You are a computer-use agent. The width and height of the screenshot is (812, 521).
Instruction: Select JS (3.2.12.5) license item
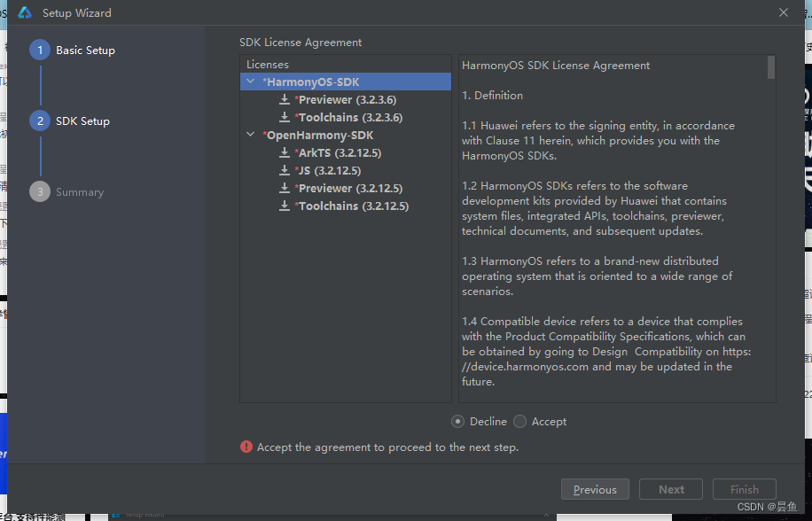[328, 171]
